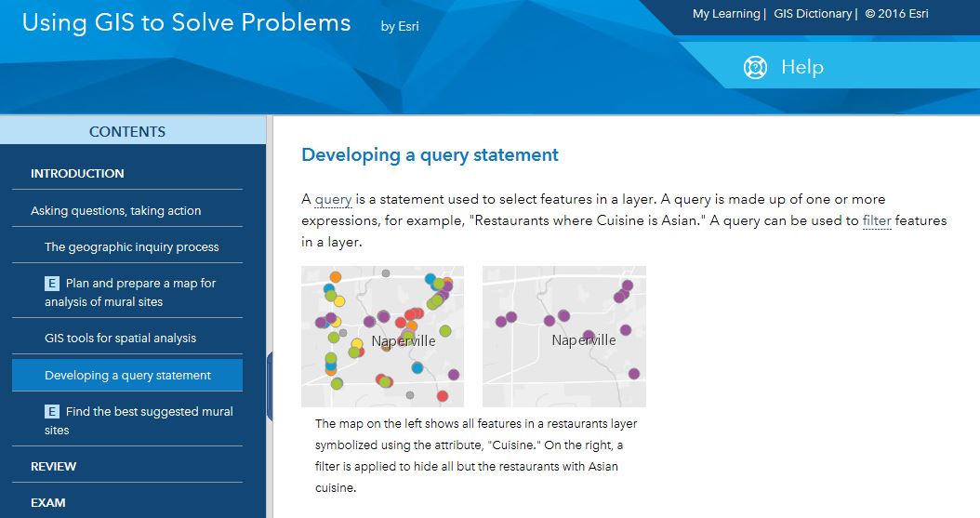Image resolution: width=980 pixels, height=518 pixels.
Task: Click the all-restaurants map thumbnail
Action: 382,336
